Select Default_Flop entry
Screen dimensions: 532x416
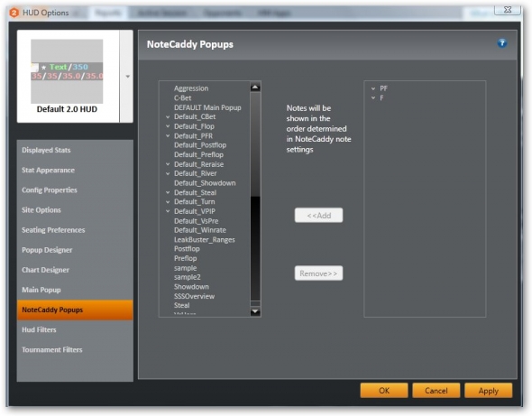(x=194, y=126)
